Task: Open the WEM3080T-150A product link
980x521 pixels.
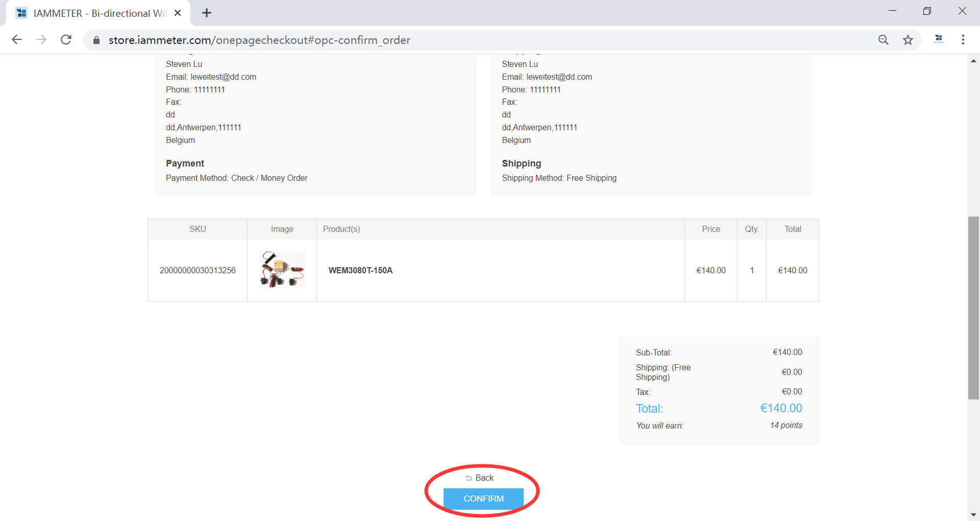Action: pos(360,270)
